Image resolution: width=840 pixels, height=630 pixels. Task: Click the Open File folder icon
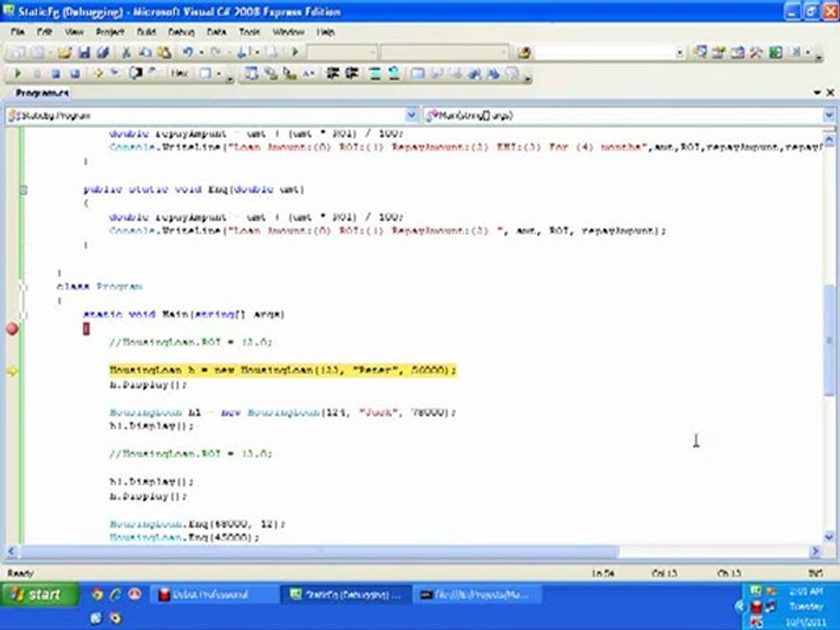coord(65,52)
